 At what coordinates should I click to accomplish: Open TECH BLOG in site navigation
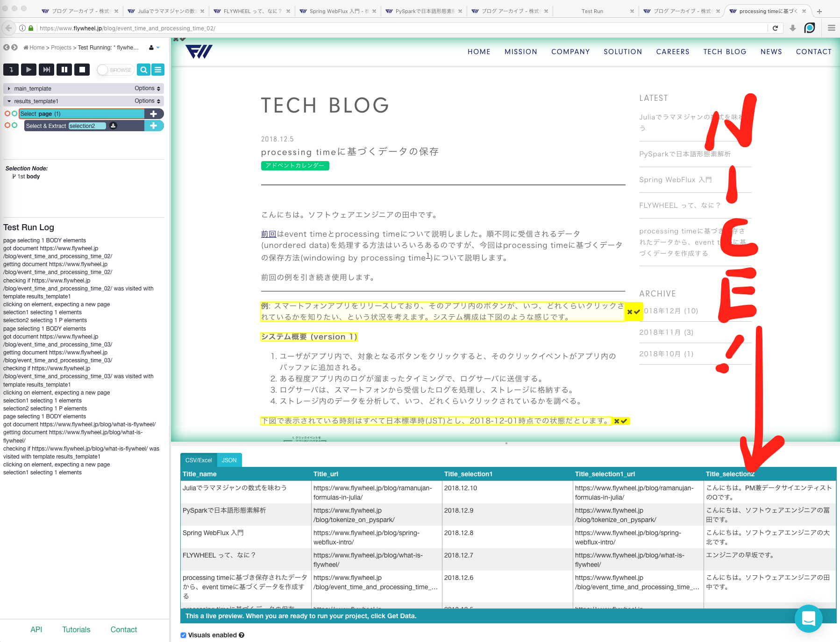pyautogui.click(x=725, y=52)
